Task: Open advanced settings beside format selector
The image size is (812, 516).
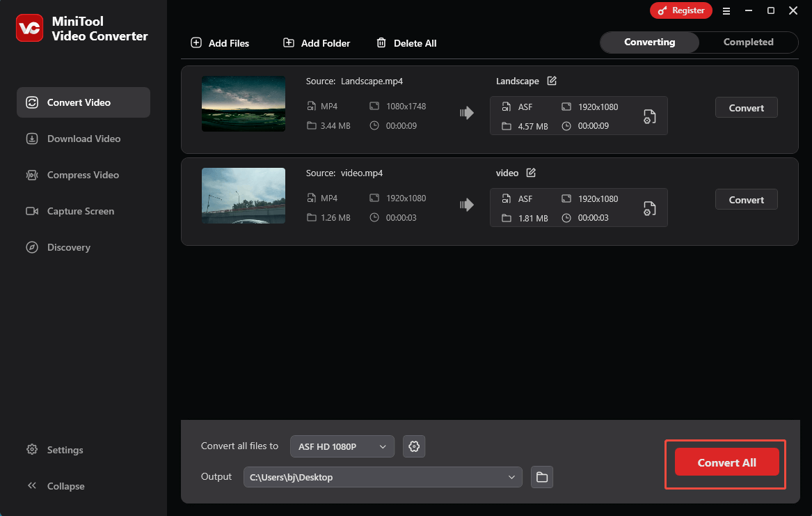Action: pos(414,446)
